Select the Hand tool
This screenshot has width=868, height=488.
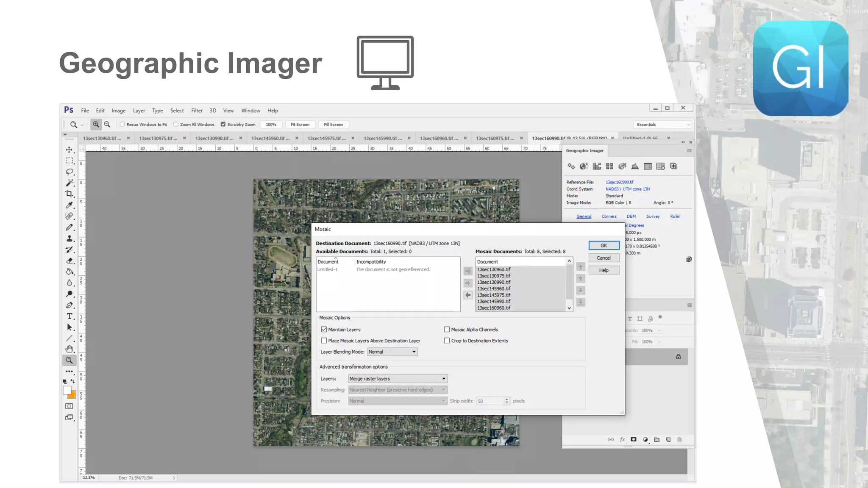point(69,349)
